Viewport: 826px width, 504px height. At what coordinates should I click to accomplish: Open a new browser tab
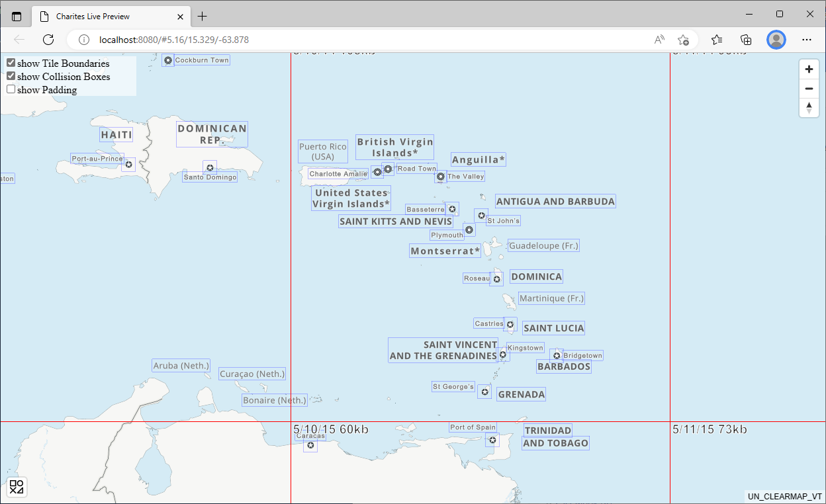click(203, 17)
